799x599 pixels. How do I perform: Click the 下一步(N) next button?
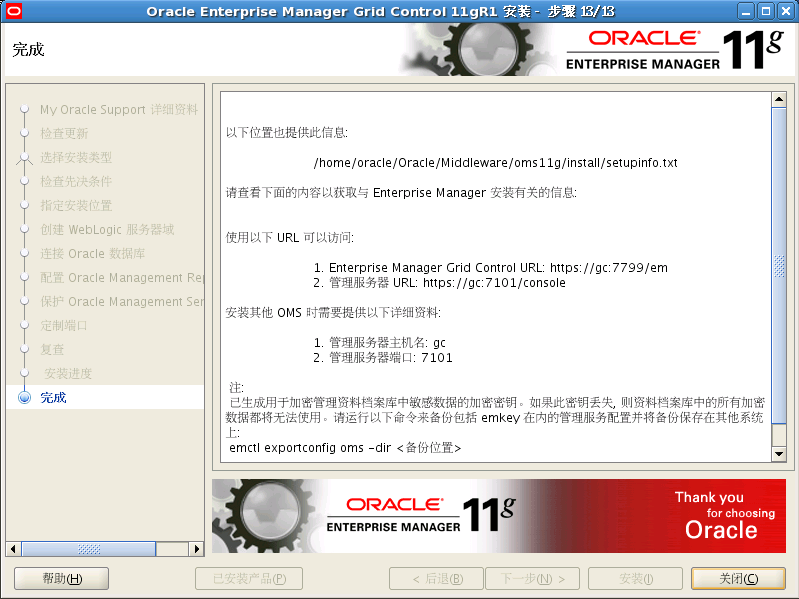tap(532, 579)
